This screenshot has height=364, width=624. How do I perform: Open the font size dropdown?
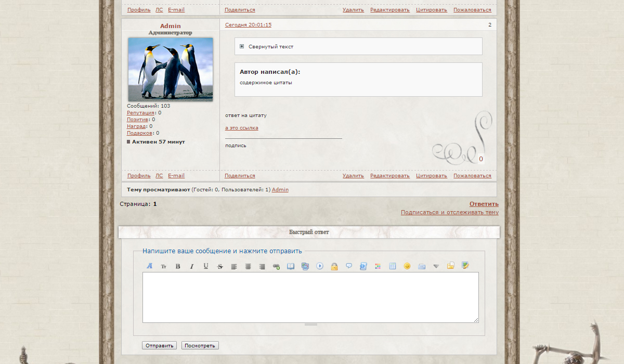point(164,266)
